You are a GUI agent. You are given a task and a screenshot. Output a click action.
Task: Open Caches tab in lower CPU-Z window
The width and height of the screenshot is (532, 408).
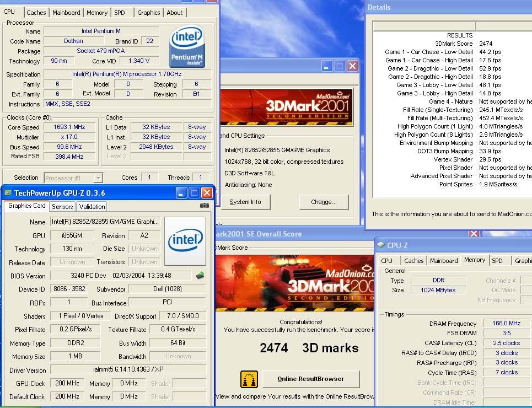point(414,261)
